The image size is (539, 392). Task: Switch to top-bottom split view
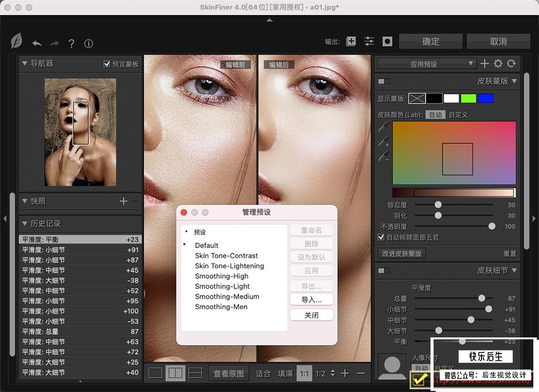195,373
